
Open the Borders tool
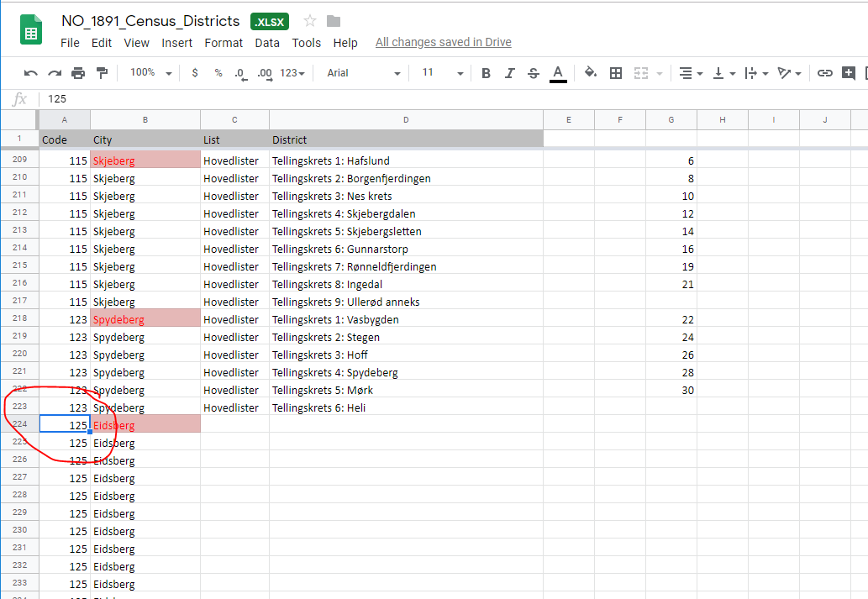pyautogui.click(x=616, y=73)
